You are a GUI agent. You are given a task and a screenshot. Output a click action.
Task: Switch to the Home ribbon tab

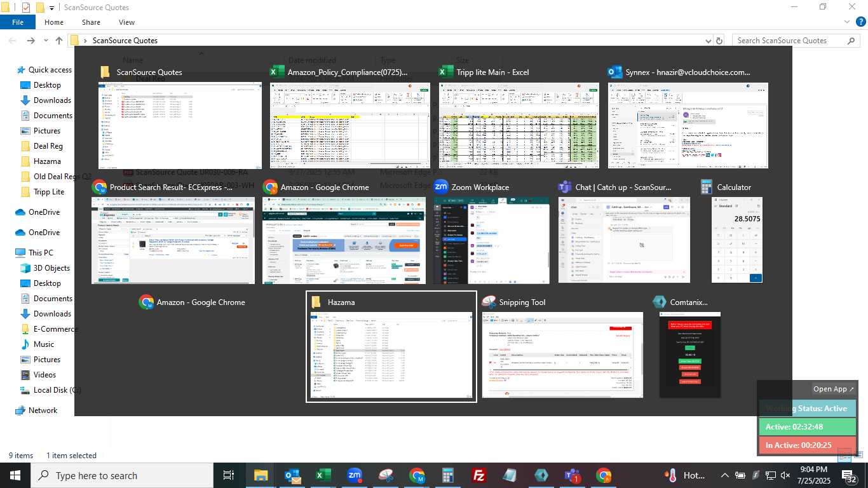(x=54, y=22)
